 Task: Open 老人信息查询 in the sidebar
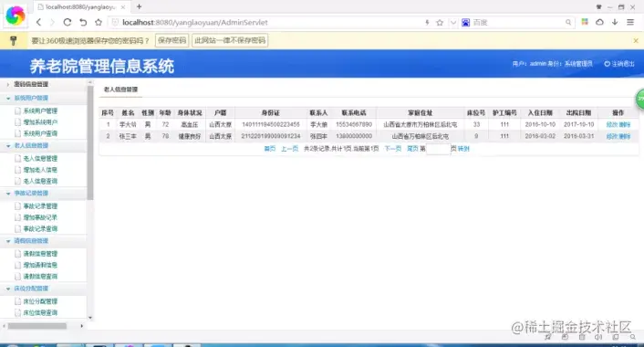(40, 182)
